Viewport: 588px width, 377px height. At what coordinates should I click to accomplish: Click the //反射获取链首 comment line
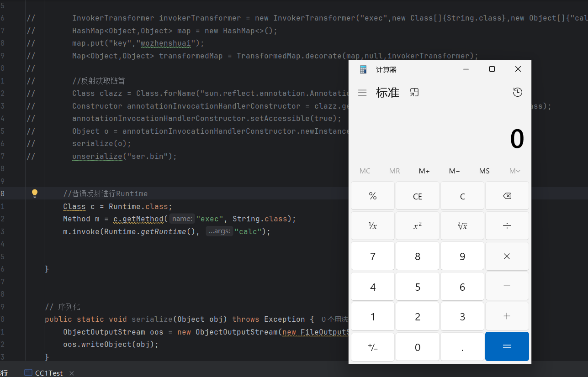tap(98, 81)
